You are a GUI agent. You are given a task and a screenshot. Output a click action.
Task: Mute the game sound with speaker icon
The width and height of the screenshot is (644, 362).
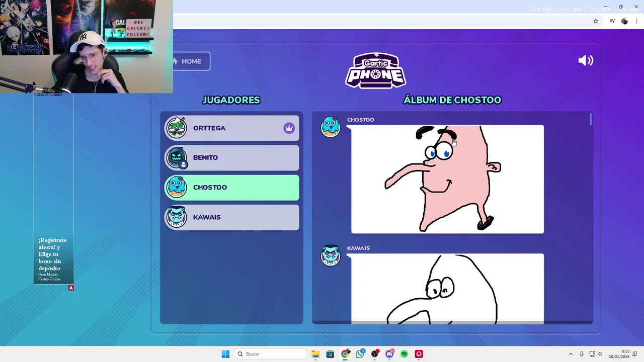pos(586,61)
